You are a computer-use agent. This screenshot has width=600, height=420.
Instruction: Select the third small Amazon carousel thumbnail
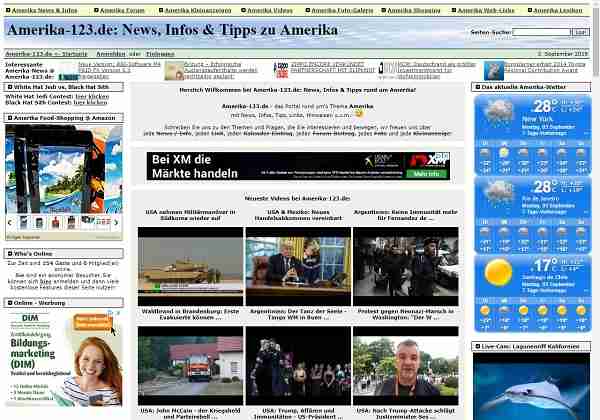(x=55, y=222)
